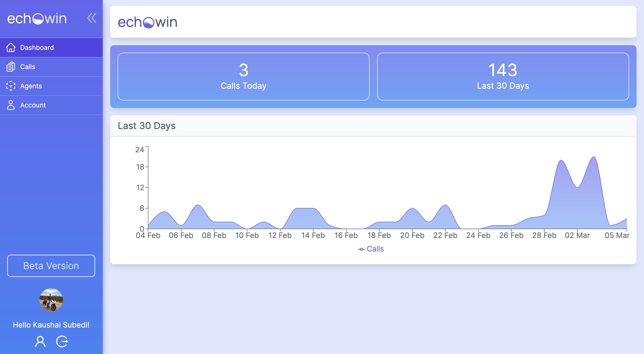644x354 pixels.
Task: Click the Beta Version button
Action: point(51,266)
